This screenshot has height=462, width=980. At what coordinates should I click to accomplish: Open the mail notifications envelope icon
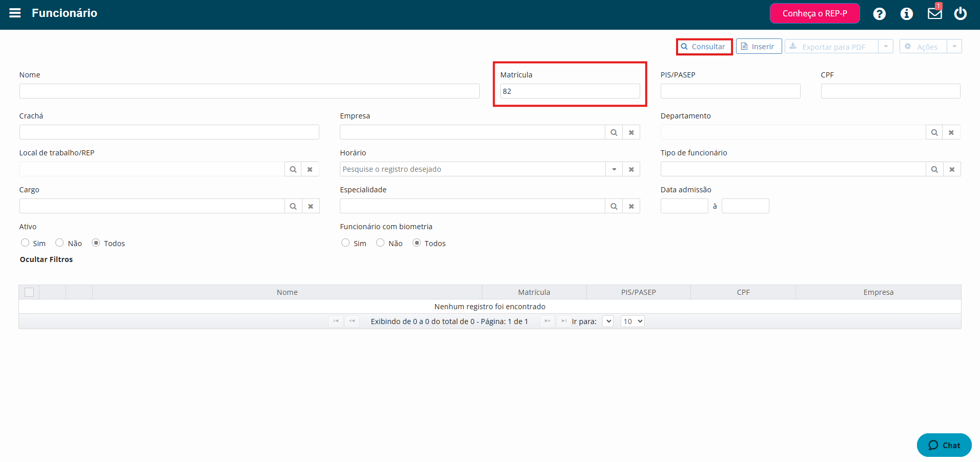pyautogui.click(x=935, y=13)
